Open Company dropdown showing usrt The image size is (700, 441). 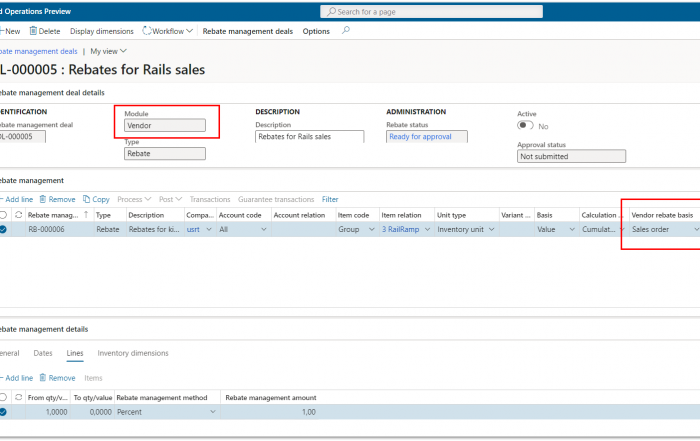[208, 229]
